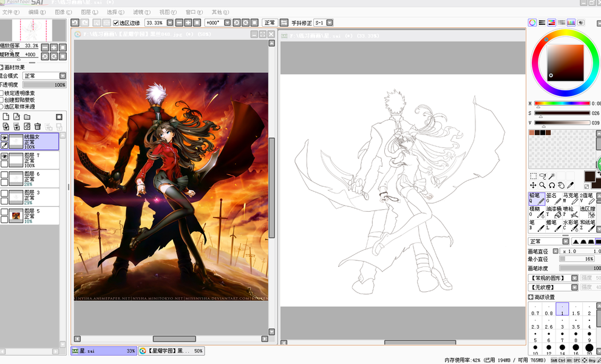
Task: Select the rotate view tool
Action: coord(552,185)
